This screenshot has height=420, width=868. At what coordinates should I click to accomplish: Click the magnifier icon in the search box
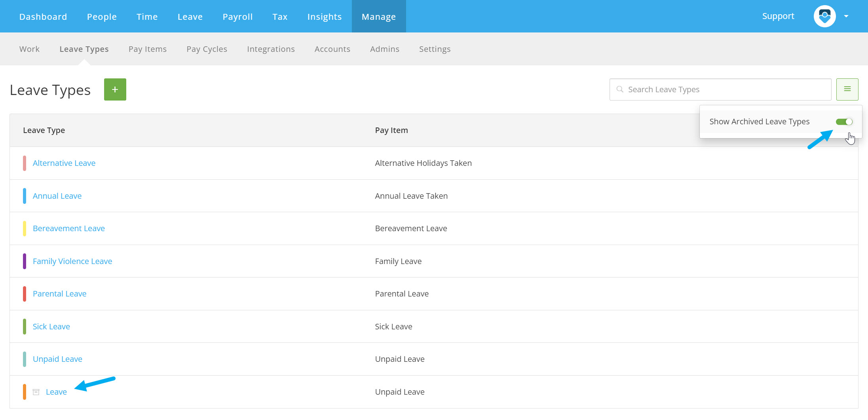[x=620, y=89]
